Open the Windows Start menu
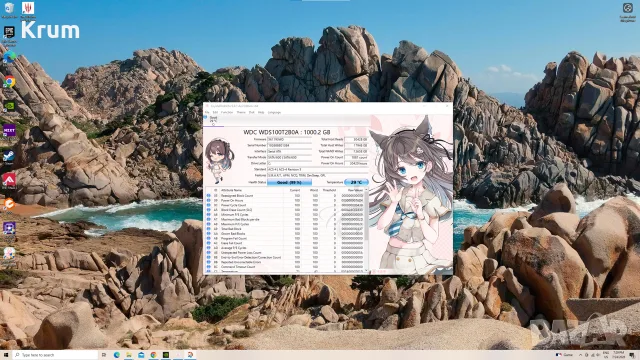 tap(6, 355)
